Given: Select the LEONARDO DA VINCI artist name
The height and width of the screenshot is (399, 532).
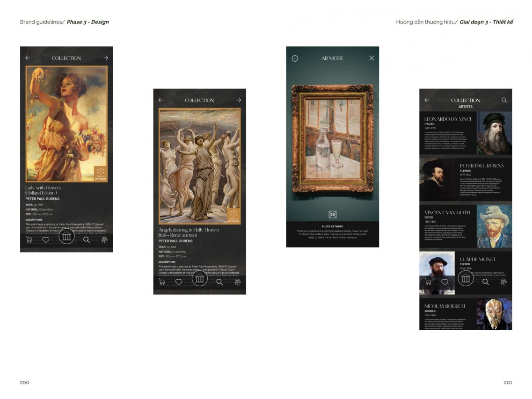Looking at the screenshot, I should (x=447, y=119).
